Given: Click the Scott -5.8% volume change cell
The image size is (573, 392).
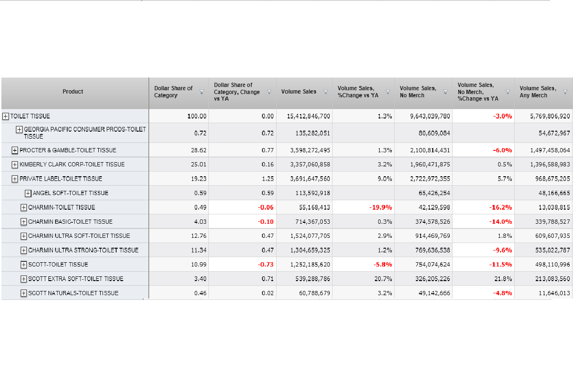Looking at the screenshot, I should pos(382,264).
